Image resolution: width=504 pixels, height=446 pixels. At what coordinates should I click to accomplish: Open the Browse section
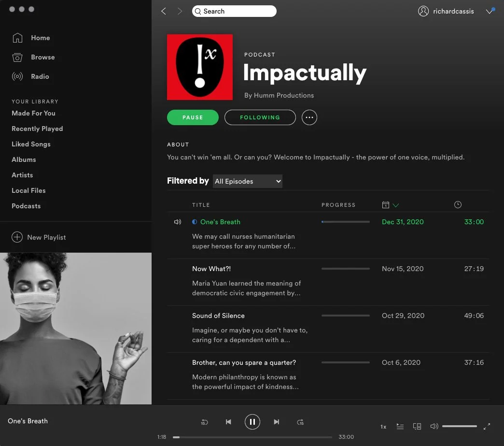coord(43,57)
